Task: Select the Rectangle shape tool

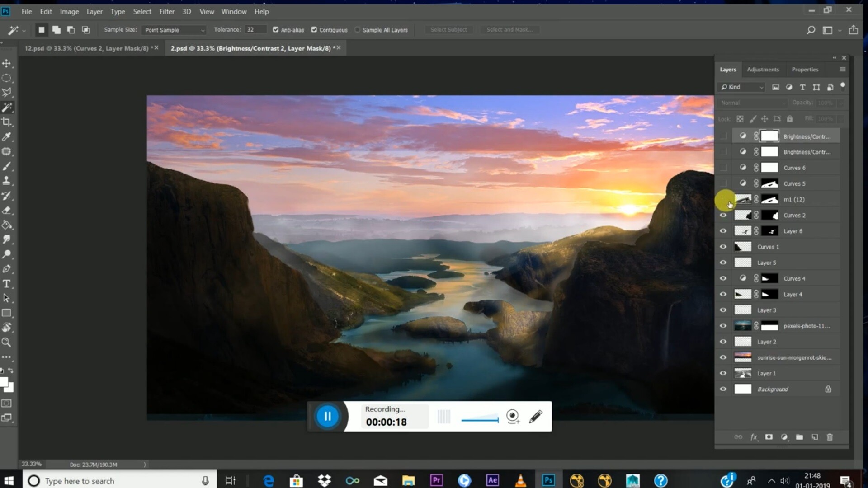Action: click(x=7, y=313)
